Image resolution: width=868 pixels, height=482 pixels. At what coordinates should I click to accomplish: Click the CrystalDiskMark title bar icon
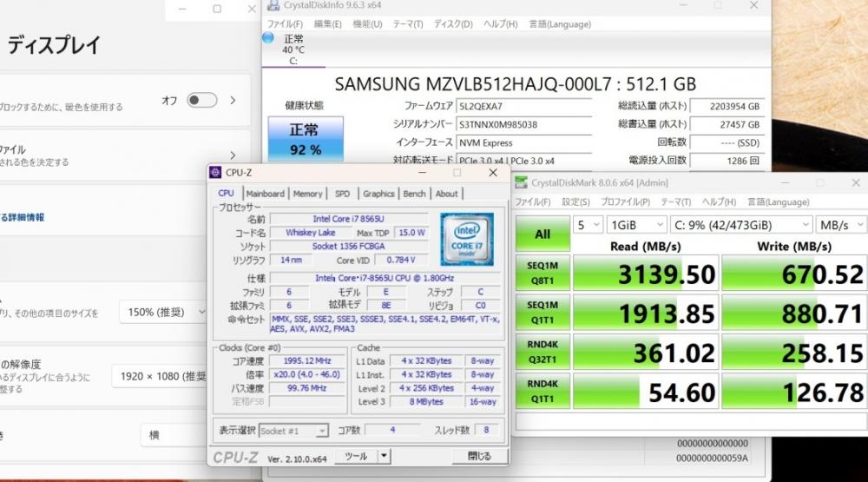point(521,182)
